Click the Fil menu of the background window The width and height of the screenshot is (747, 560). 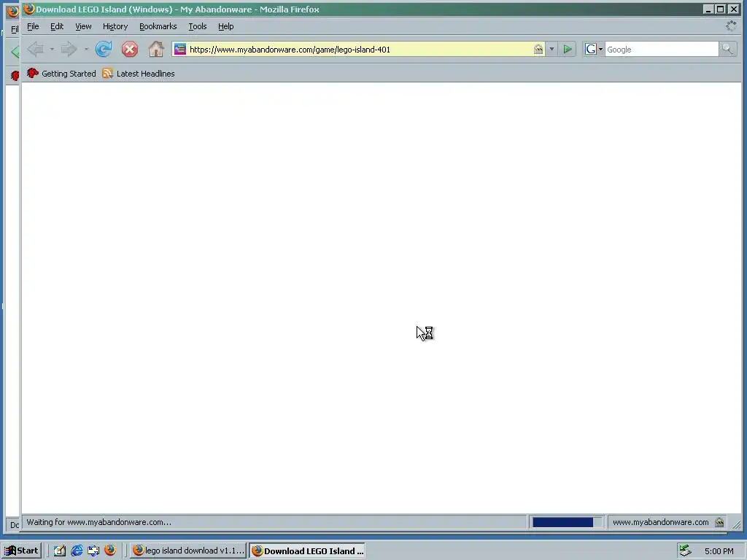point(15,29)
